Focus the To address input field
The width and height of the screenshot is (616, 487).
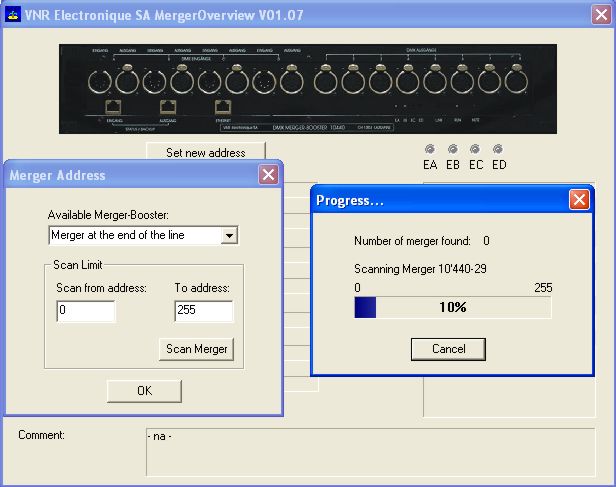click(203, 311)
